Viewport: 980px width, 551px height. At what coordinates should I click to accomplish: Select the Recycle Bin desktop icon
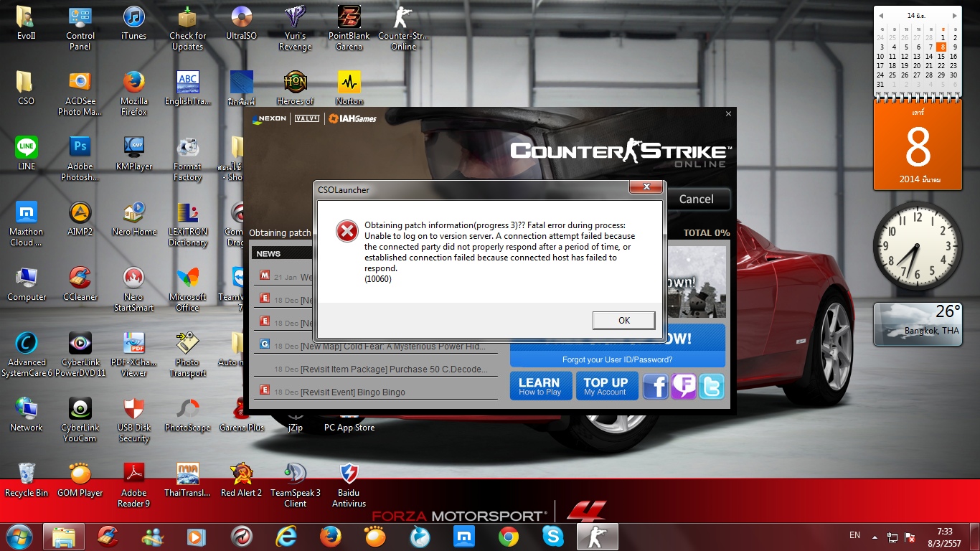27,480
